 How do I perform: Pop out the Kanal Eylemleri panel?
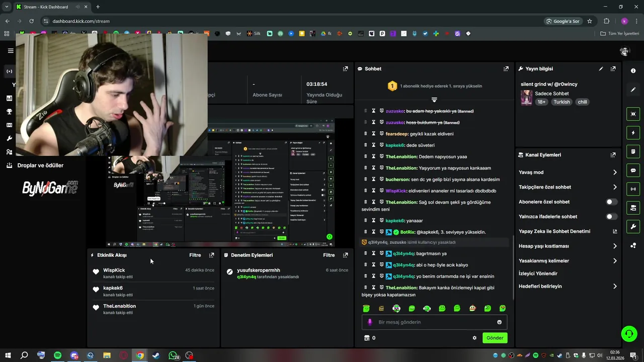pos(613,155)
